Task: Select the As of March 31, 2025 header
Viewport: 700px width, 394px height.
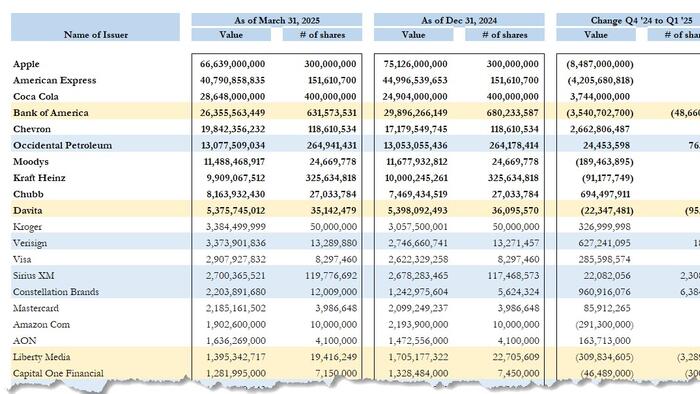Action: [x=277, y=21]
